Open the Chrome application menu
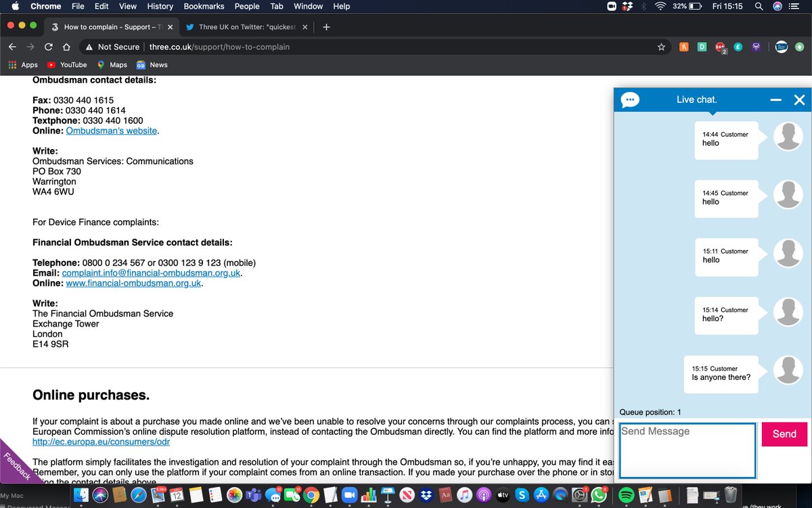 point(46,6)
